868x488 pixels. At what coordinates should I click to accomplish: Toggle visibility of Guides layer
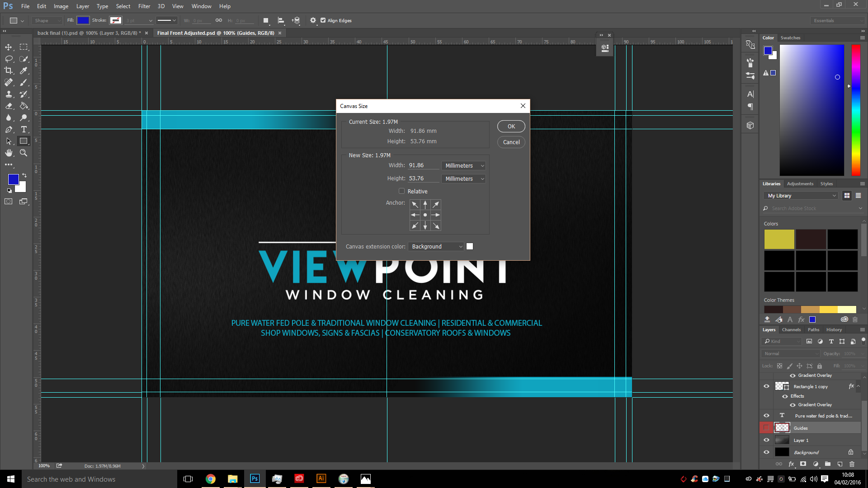[767, 428]
